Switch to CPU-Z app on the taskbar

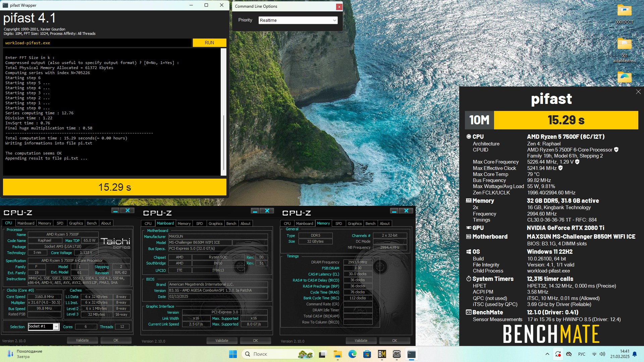396,354
